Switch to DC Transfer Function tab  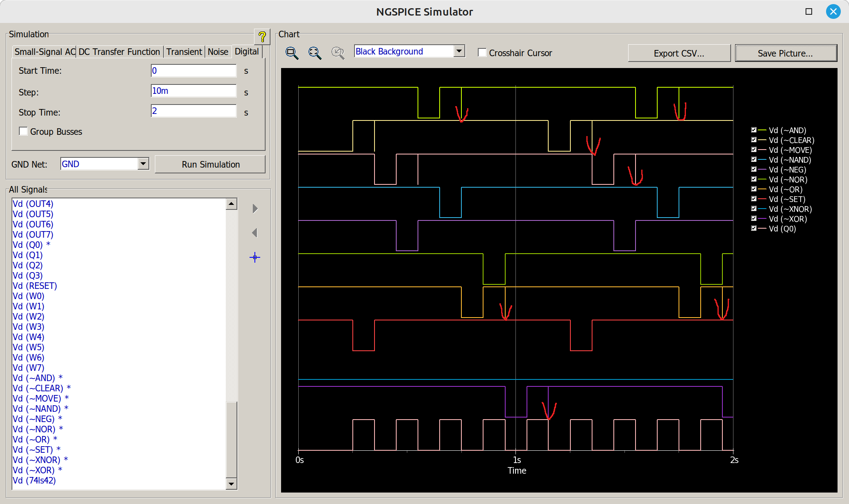119,52
